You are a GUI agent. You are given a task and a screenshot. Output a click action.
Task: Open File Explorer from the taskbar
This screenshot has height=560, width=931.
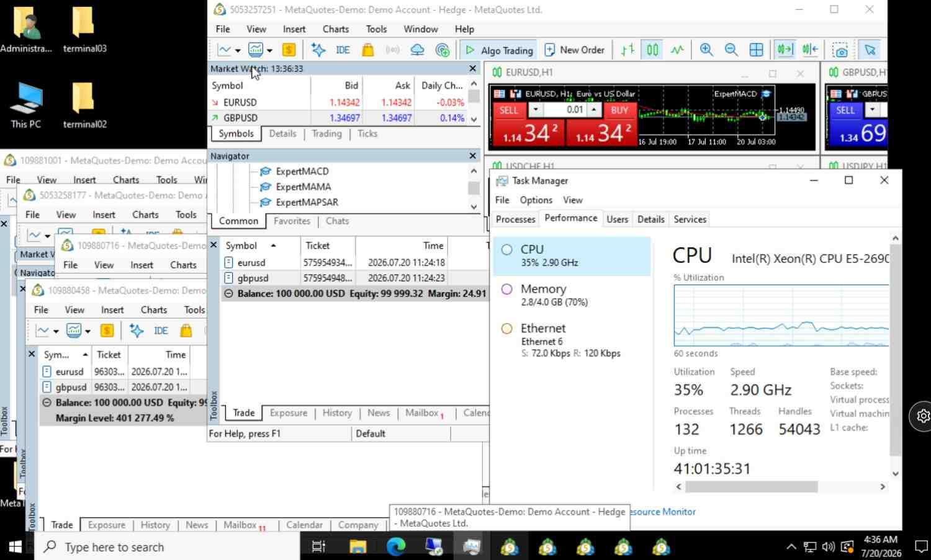[x=358, y=546]
